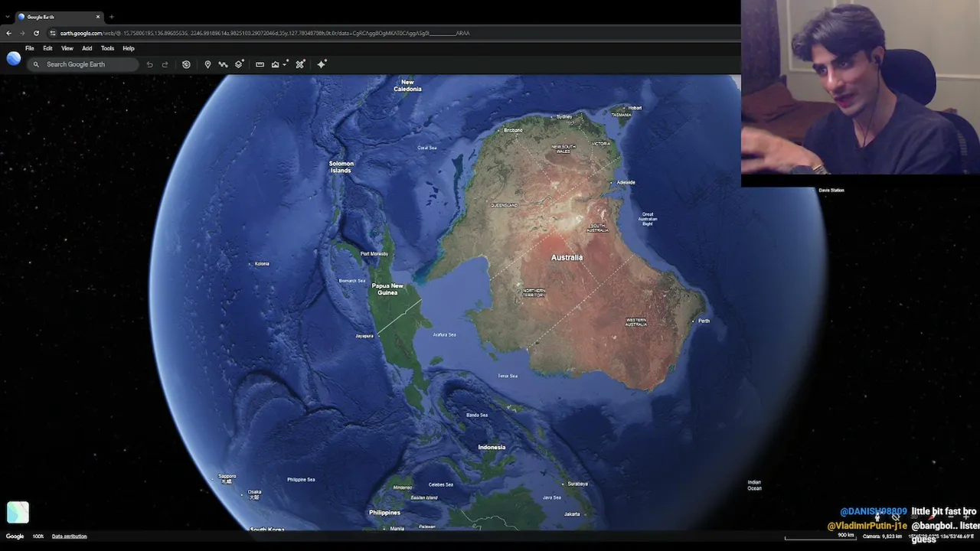The width and height of the screenshot is (980, 551).
Task: Click the Brisbane city label
Action: [x=513, y=130]
